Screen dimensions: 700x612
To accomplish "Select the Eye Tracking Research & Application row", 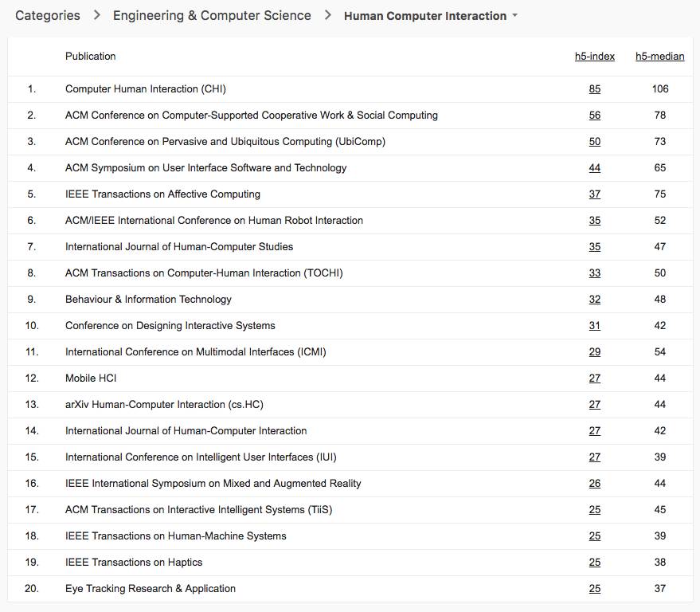I will point(151,589).
